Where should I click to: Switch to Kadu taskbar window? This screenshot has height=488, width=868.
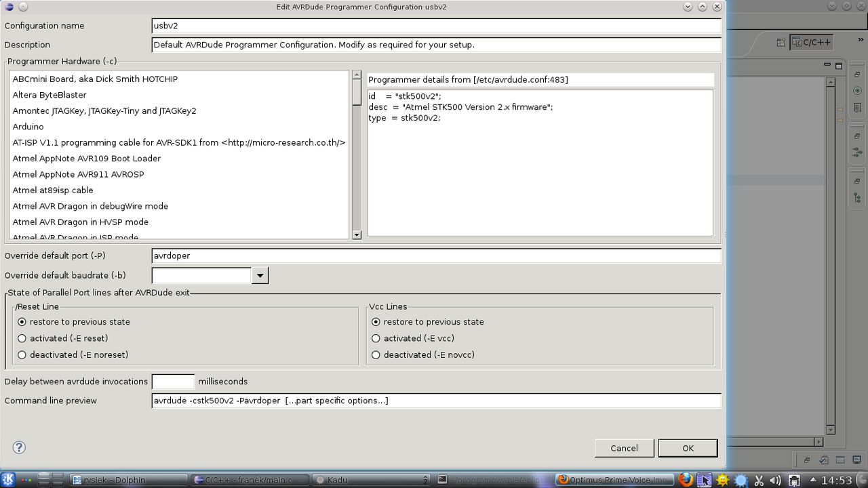(372, 480)
